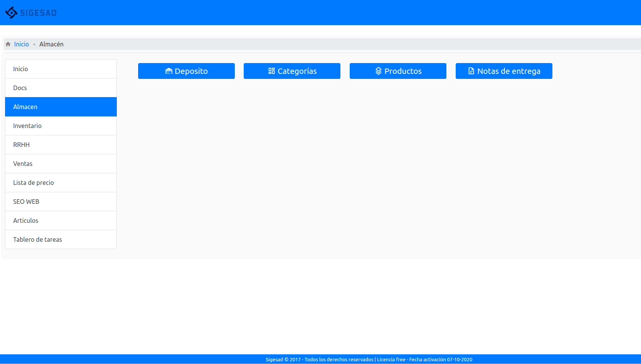Follow the Inicio breadcrumb link
641x364 pixels.
tap(22, 44)
